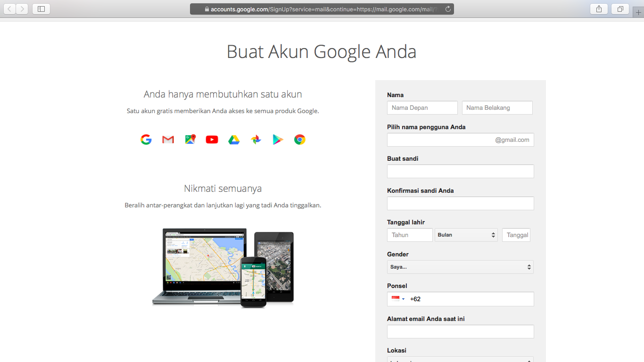Click the Nama Belakang field
Screen dimensions: 644x362
coord(497,107)
